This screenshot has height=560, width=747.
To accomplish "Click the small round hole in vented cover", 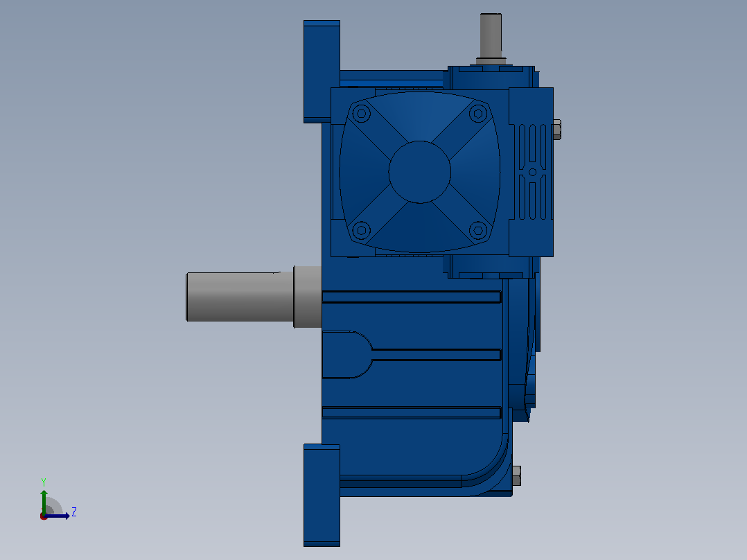I will 533,172.
